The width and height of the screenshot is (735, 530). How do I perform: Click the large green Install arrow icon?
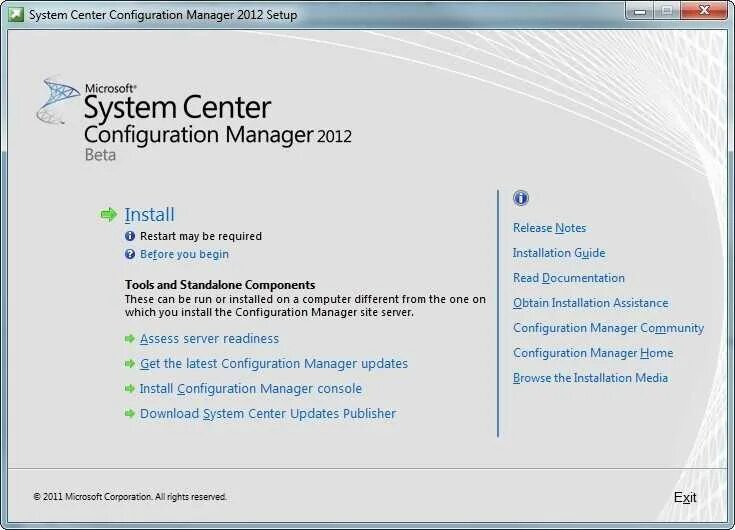(x=109, y=215)
